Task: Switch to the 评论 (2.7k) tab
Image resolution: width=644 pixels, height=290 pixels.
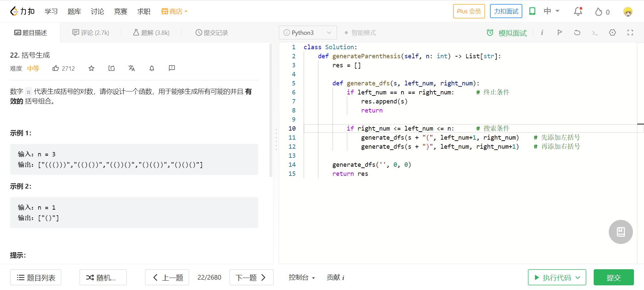Action: pos(91,32)
